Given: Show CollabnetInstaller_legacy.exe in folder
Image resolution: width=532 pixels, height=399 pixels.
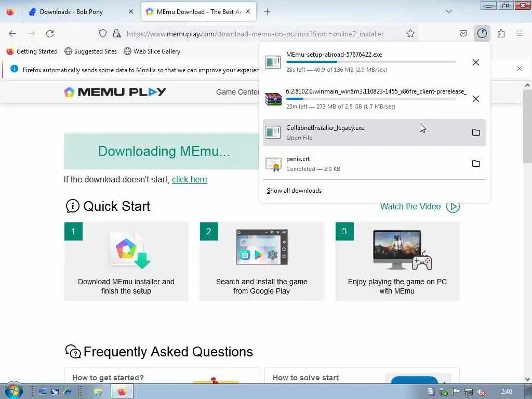Looking at the screenshot, I should tap(476, 132).
